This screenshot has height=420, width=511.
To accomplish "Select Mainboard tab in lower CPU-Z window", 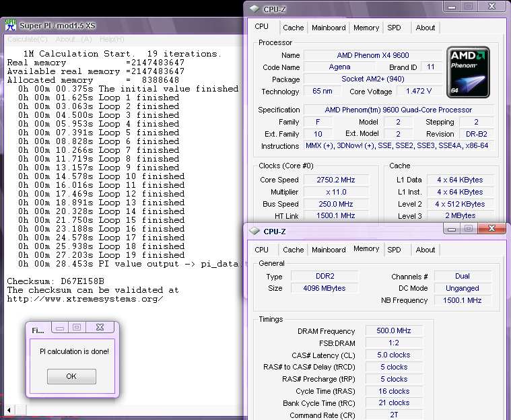I will 329,250.
